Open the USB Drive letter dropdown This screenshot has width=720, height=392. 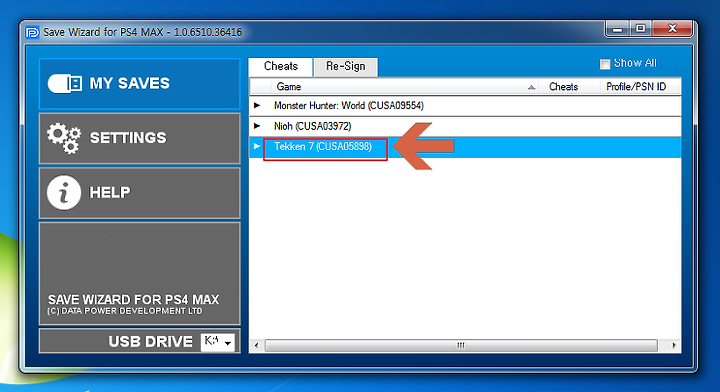218,342
